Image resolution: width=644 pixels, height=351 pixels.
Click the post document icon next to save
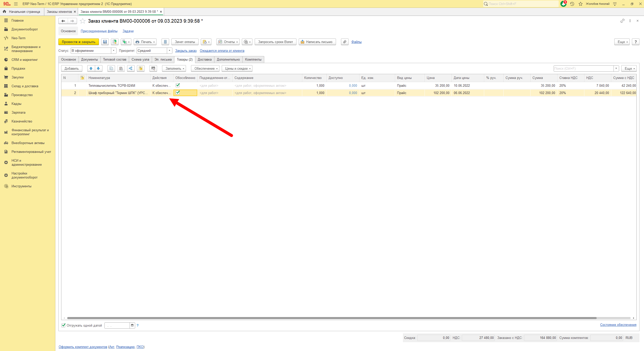(x=115, y=42)
